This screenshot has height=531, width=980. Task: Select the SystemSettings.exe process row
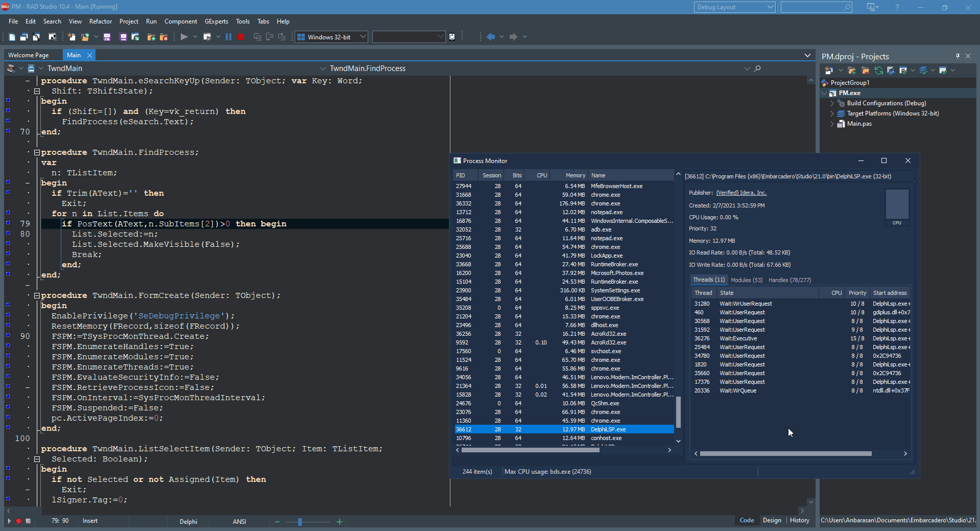(564, 290)
